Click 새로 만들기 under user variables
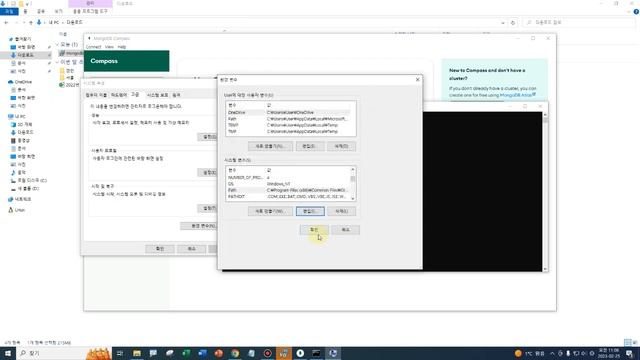640x360 pixels. click(x=270, y=146)
